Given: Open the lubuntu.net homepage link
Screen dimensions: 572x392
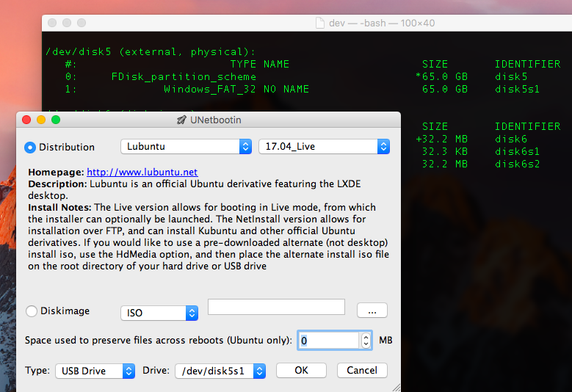Looking at the screenshot, I should coord(142,172).
